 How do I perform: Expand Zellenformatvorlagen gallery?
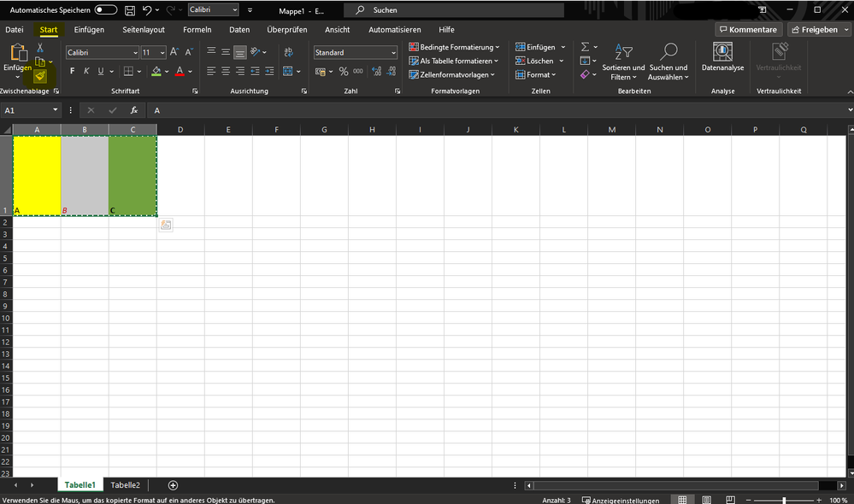[x=452, y=74]
